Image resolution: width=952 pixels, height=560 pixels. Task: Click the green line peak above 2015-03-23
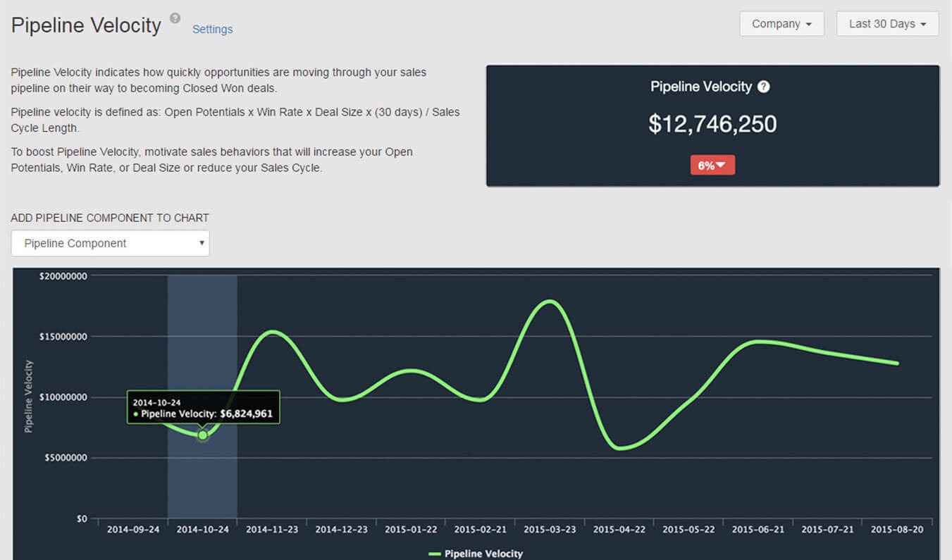550,301
